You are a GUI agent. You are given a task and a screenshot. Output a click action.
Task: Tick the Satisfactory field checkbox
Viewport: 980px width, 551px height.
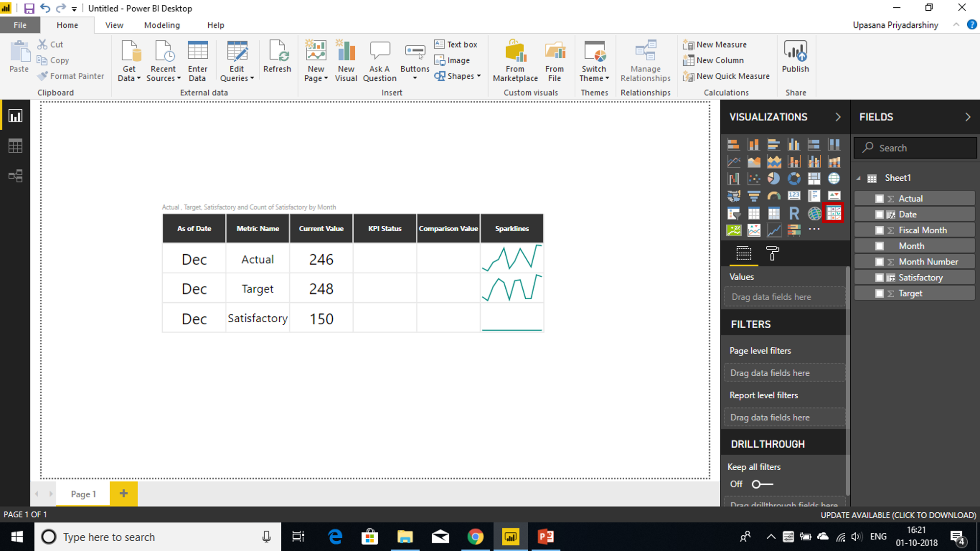coord(880,278)
